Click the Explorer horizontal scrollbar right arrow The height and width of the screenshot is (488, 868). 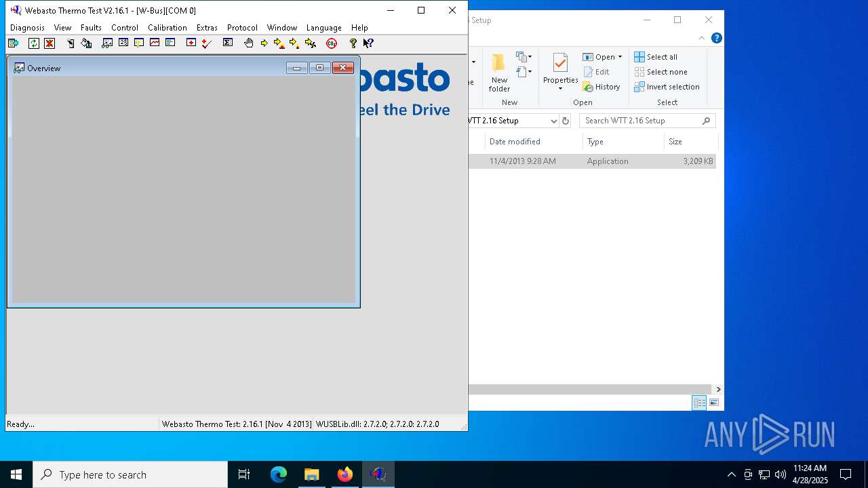coord(718,389)
